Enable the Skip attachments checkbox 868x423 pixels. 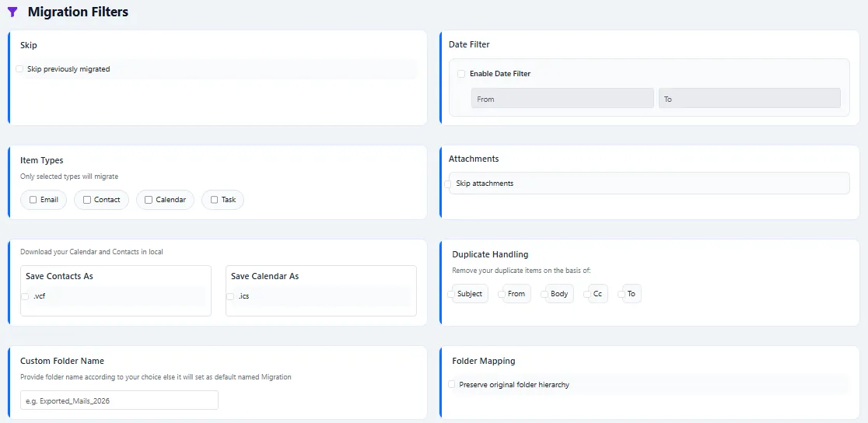click(x=448, y=184)
